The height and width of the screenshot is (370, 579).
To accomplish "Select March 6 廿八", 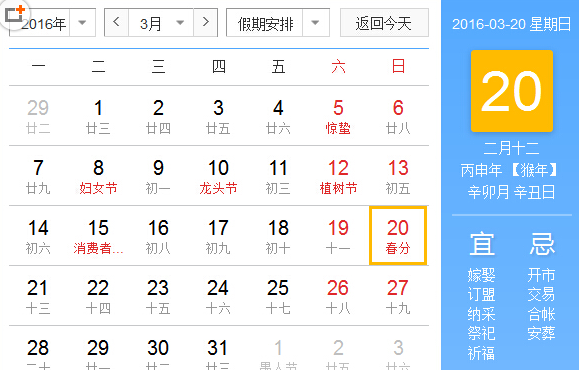I will 398,116.
